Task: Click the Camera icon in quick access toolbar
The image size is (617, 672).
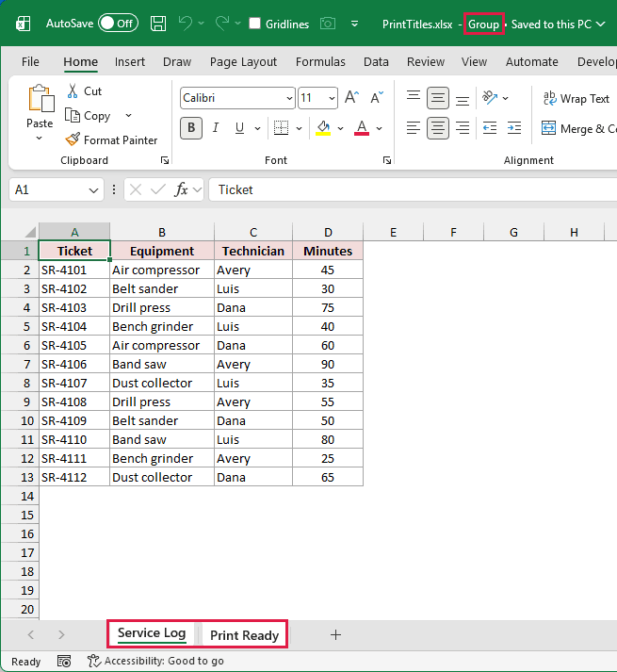Action: tap(328, 24)
